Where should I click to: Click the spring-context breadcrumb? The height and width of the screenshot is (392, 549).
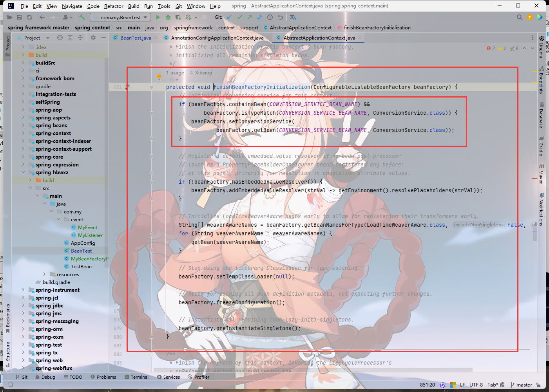92,28
